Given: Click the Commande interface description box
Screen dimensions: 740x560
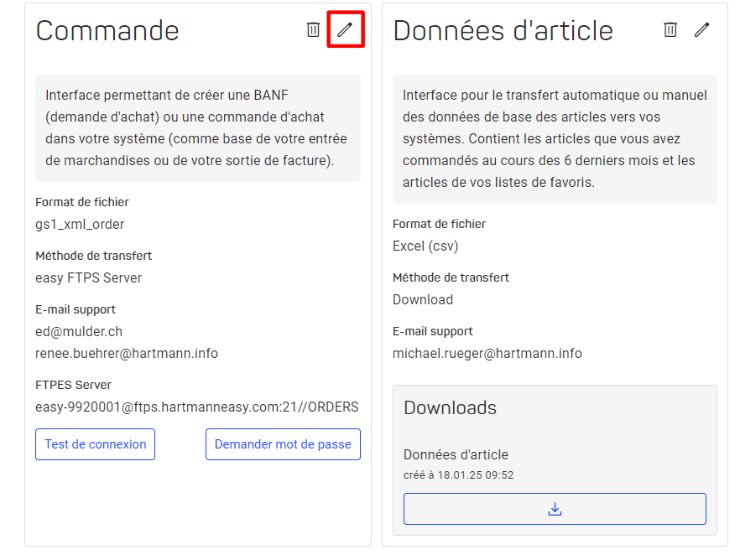Looking at the screenshot, I should click(x=198, y=128).
